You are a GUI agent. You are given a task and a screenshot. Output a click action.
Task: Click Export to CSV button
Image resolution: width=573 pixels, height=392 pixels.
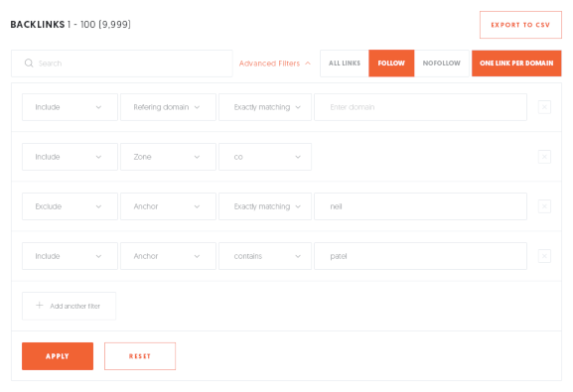point(520,25)
